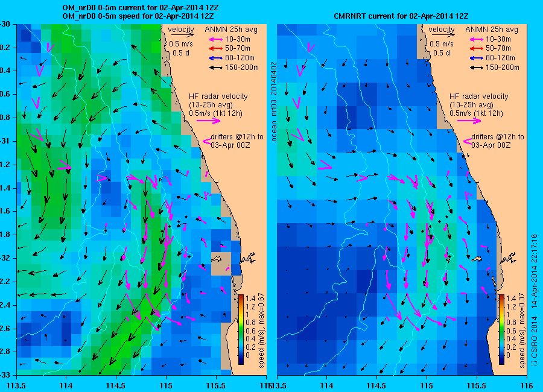The image size is (543, 392).
Task: Click the magenta HF radar scale arrow, left panel
Action: pyautogui.click(x=209, y=121)
